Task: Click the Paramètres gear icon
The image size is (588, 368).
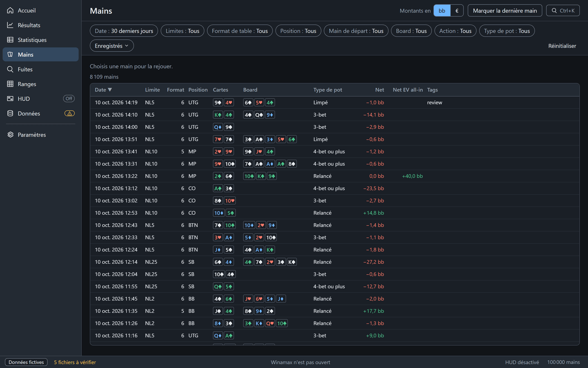Action: (10, 135)
